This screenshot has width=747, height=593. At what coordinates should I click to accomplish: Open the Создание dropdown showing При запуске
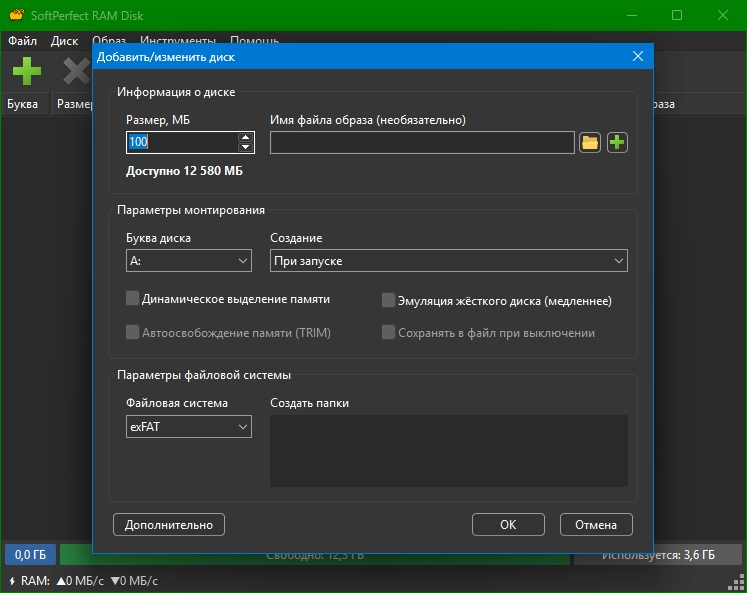coord(449,261)
